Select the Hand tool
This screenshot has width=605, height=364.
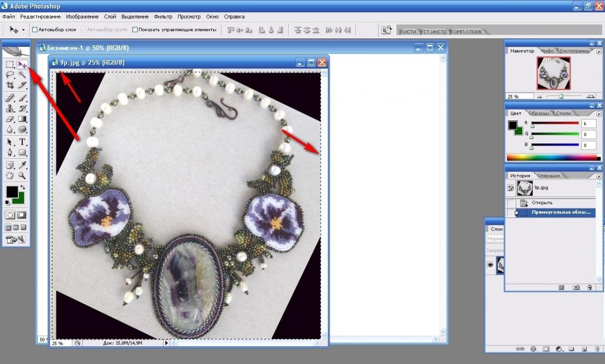pyautogui.click(x=10, y=175)
